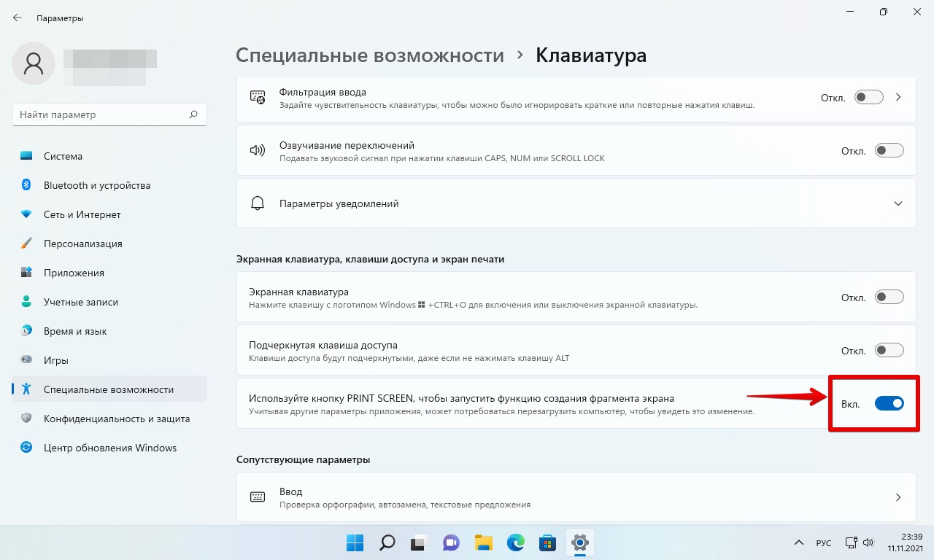Image resolution: width=934 pixels, height=560 pixels.
Task: Go to Время и язык settings
Action: (x=109, y=331)
